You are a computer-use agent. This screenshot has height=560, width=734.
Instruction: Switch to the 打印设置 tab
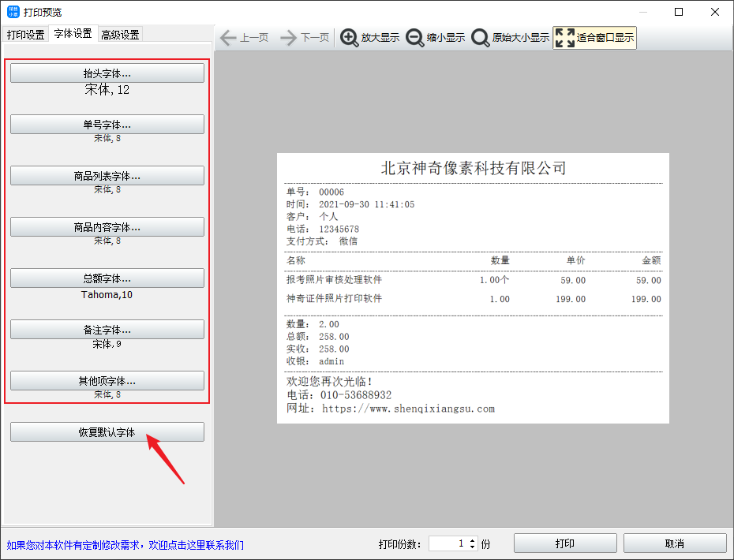(26, 35)
